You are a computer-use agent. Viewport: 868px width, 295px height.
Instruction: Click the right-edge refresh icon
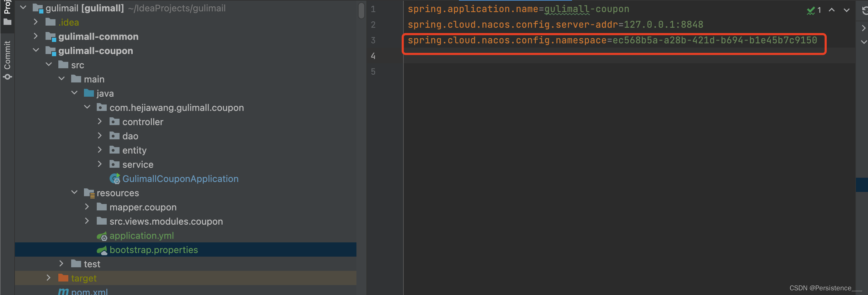(864, 11)
